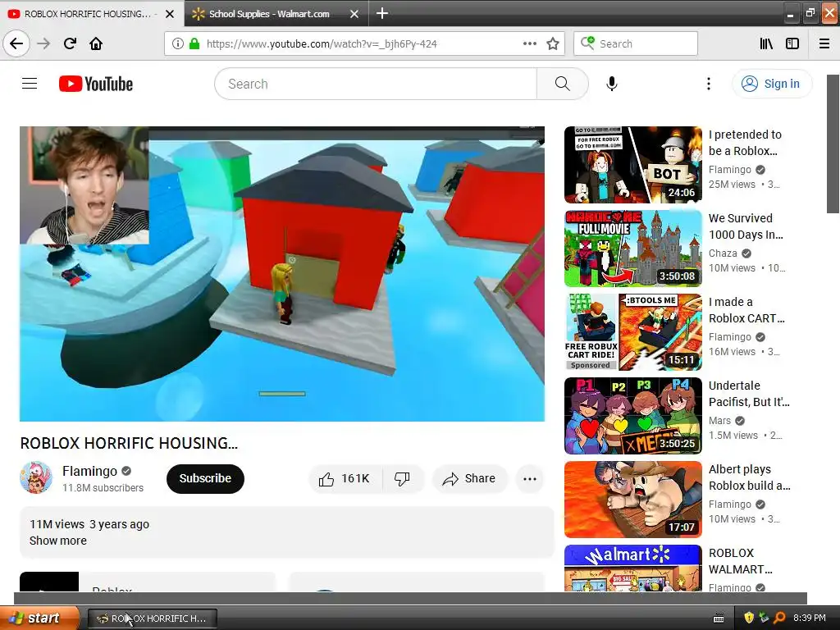Open the security shield tray icon

coord(749,618)
